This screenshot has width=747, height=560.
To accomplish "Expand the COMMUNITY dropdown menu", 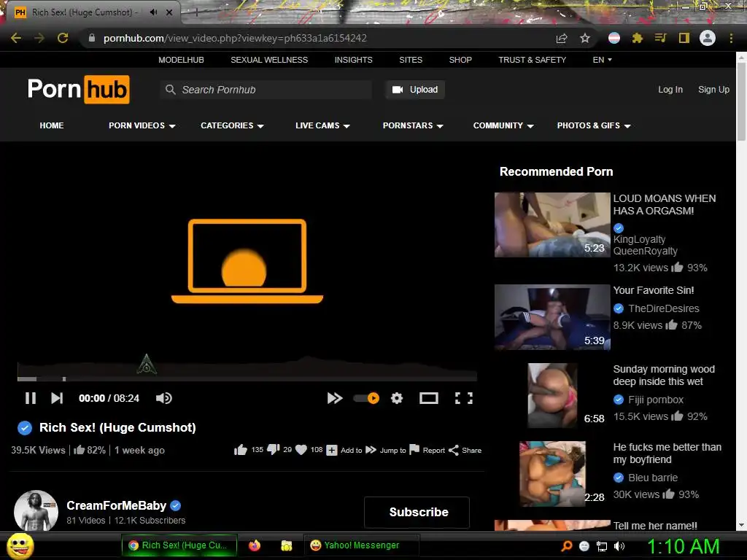I will point(503,125).
